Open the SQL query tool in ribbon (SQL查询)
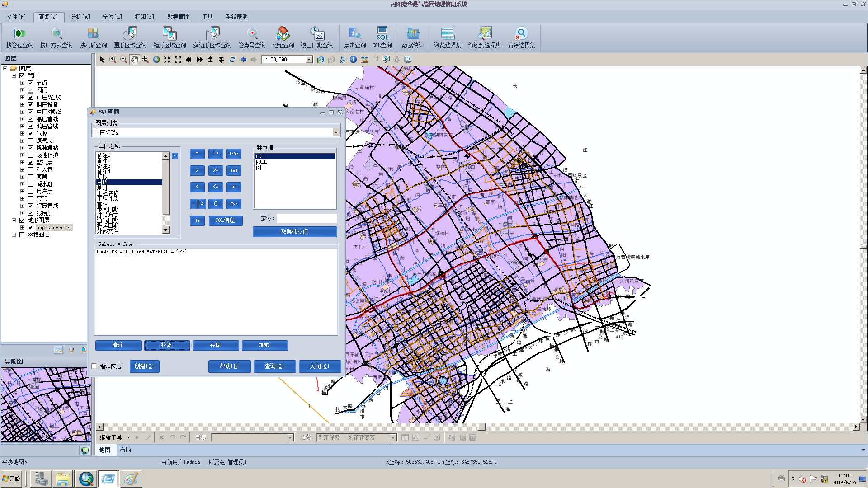Image resolution: width=868 pixels, height=488 pixels. click(x=382, y=38)
